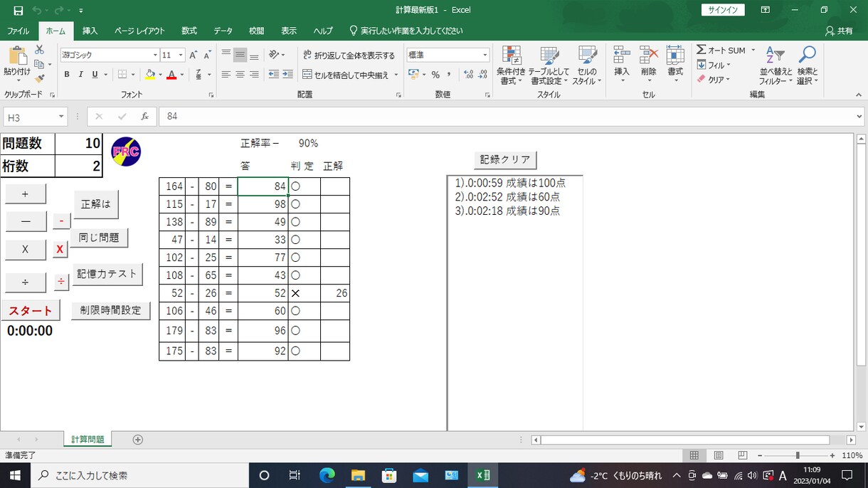
Task: Open the font size dropdown showing 11
Action: (x=181, y=55)
